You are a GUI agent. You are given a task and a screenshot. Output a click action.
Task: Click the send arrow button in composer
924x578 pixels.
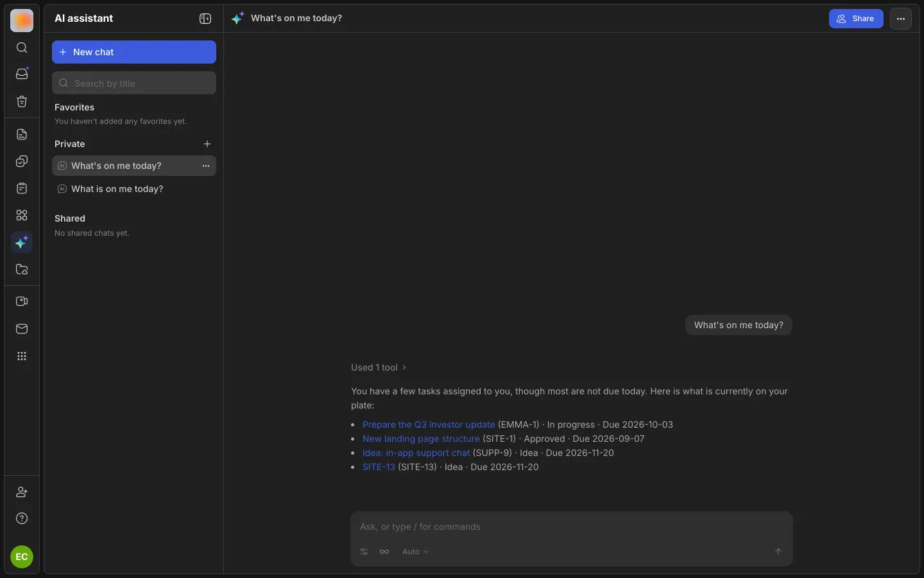pyautogui.click(x=778, y=552)
